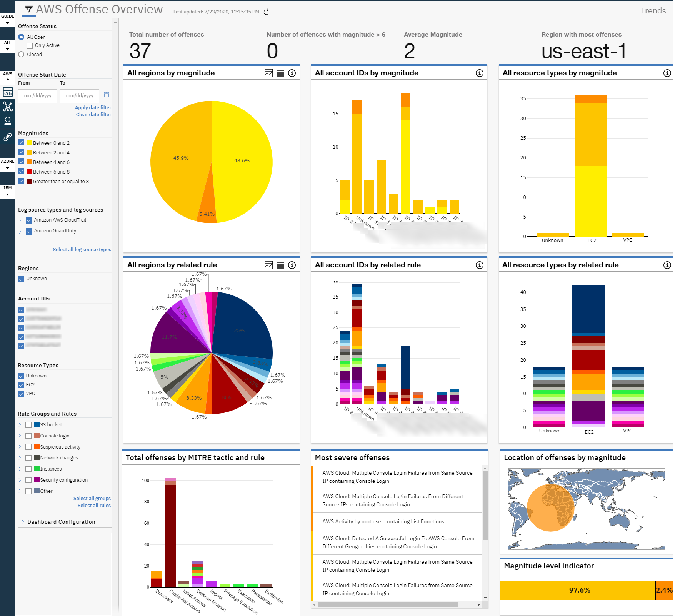Select the All Open radio button
Screen dimensions: 675x616
coord(22,37)
